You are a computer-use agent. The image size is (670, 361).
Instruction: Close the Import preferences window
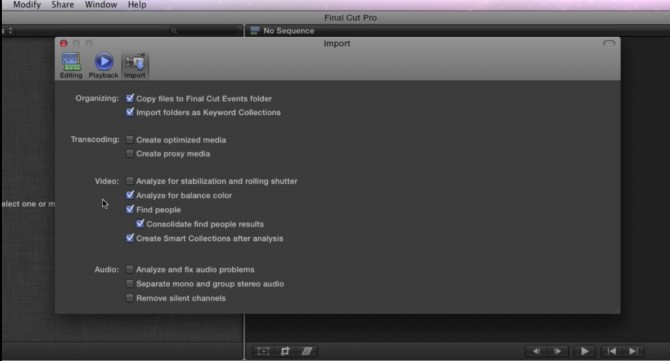[x=64, y=44]
